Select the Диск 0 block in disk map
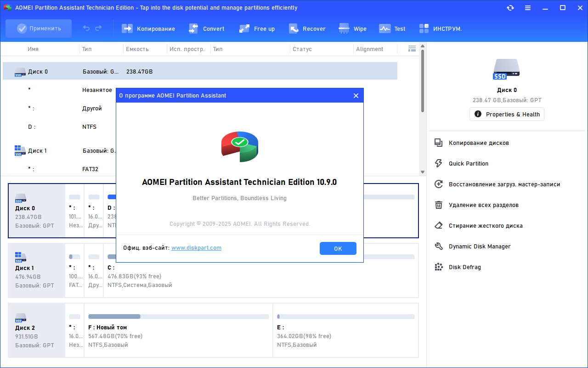The width and height of the screenshot is (588, 368). [x=37, y=211]
